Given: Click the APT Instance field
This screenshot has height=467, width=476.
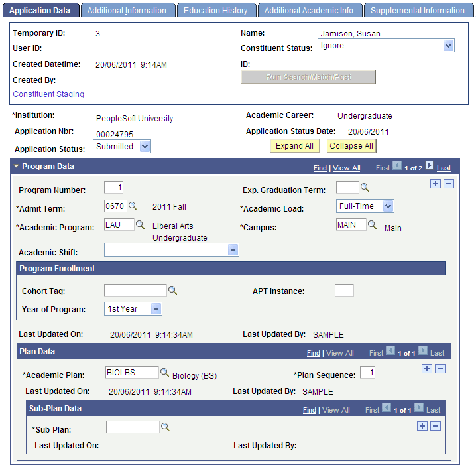Looking at the screenshot, I should click(x=344, y=290).
